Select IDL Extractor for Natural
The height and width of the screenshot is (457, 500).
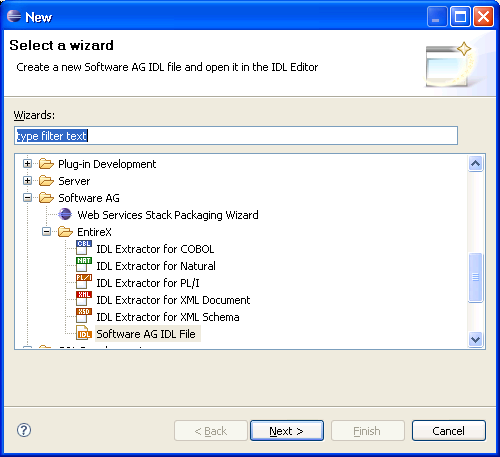point(156,266)
